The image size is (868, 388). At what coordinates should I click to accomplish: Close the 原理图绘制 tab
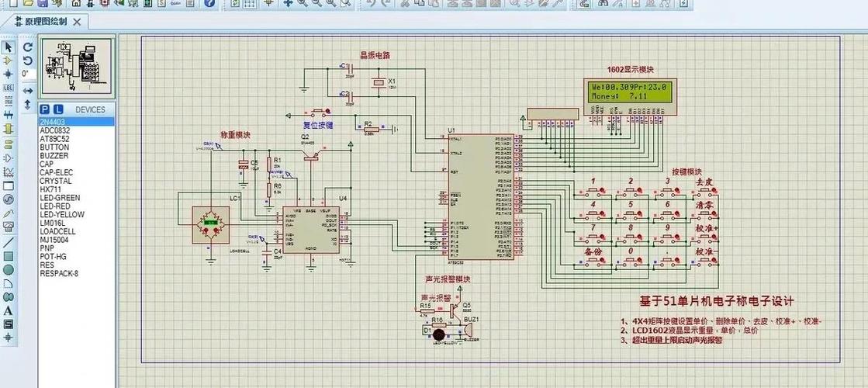[77, 22]
